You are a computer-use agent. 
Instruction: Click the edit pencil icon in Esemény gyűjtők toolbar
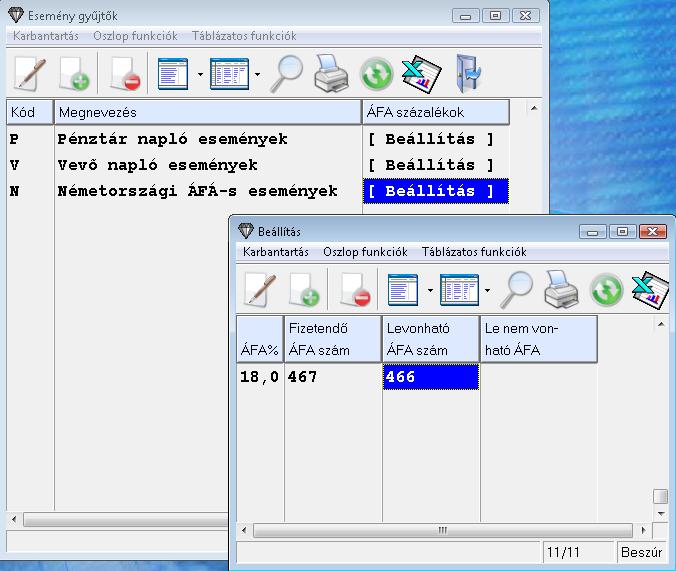pyautogui.click(x=29, y=73)
